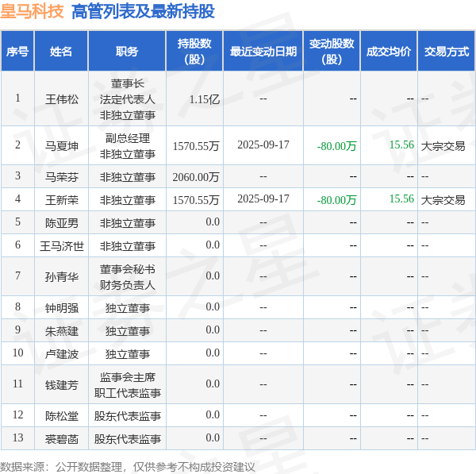Click the 财务负责人 position text

tap(128, 285)
